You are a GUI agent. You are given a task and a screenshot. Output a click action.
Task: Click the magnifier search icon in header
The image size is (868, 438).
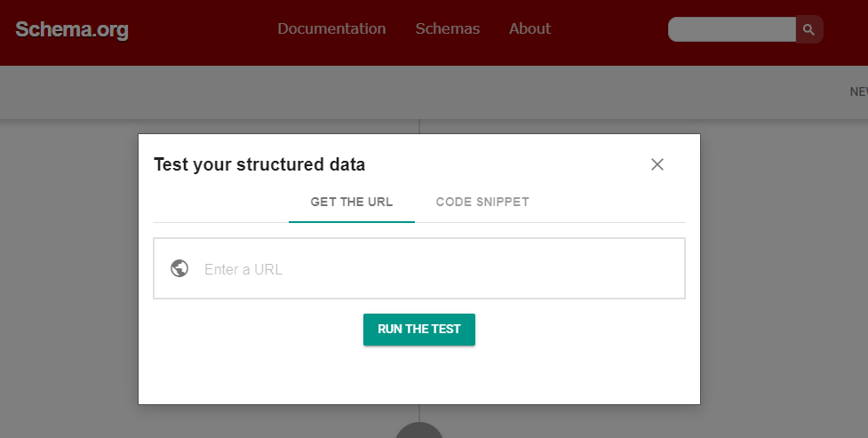point(808,29)
